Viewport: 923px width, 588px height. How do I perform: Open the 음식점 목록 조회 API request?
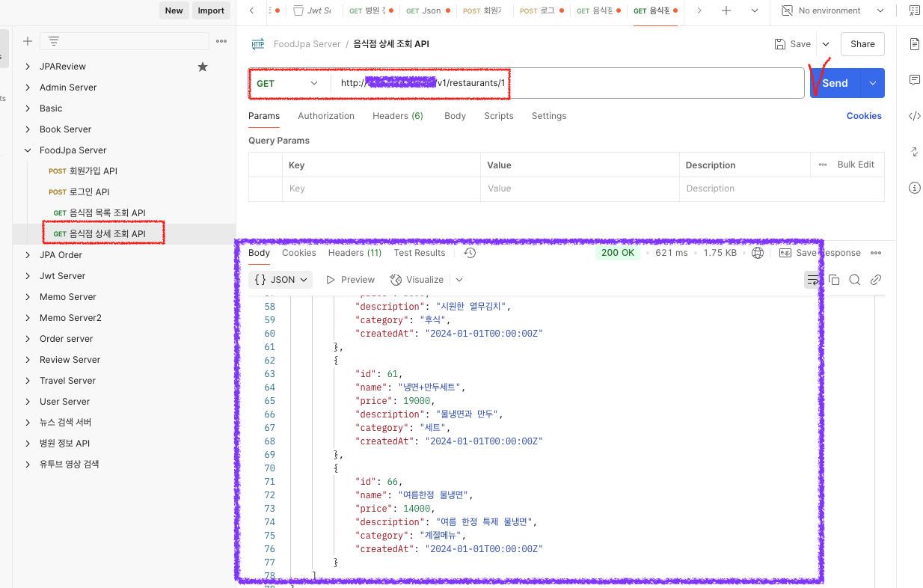coord(99,213)
